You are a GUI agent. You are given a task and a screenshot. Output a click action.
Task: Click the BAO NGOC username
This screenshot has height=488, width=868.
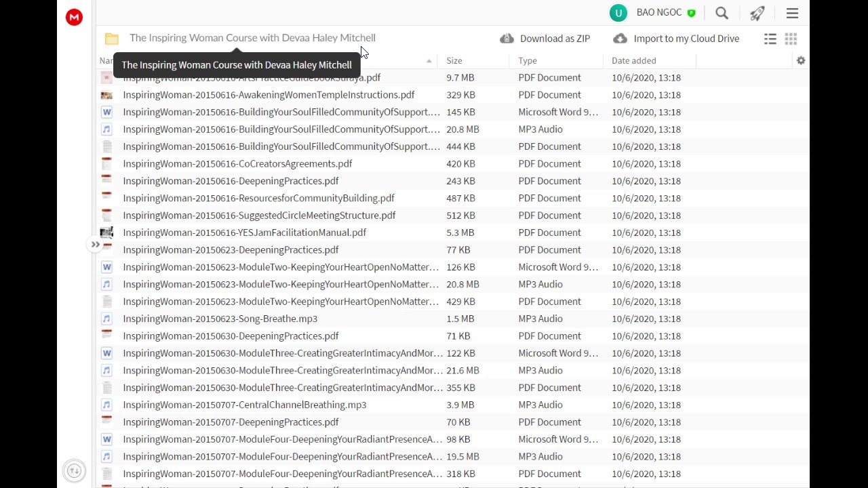660,13
